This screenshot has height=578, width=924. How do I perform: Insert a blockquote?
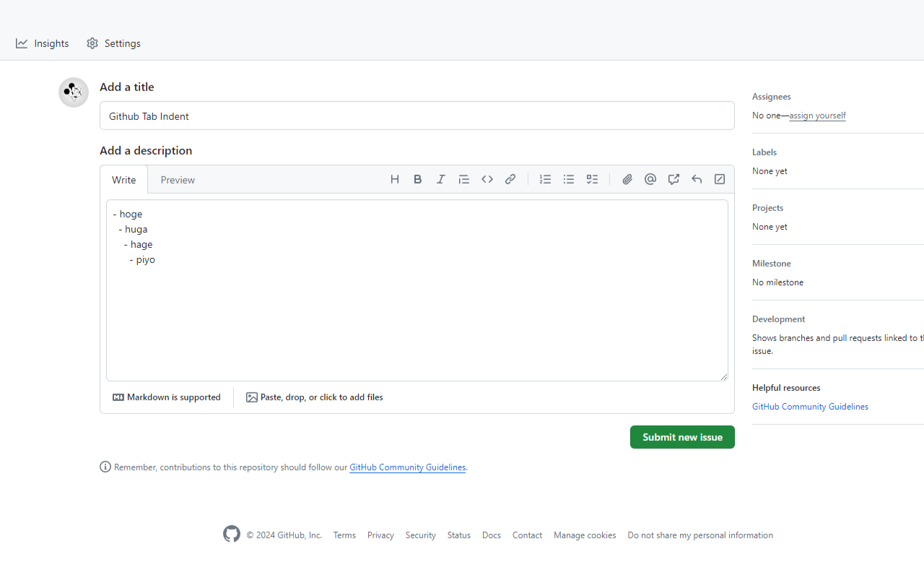464,179
